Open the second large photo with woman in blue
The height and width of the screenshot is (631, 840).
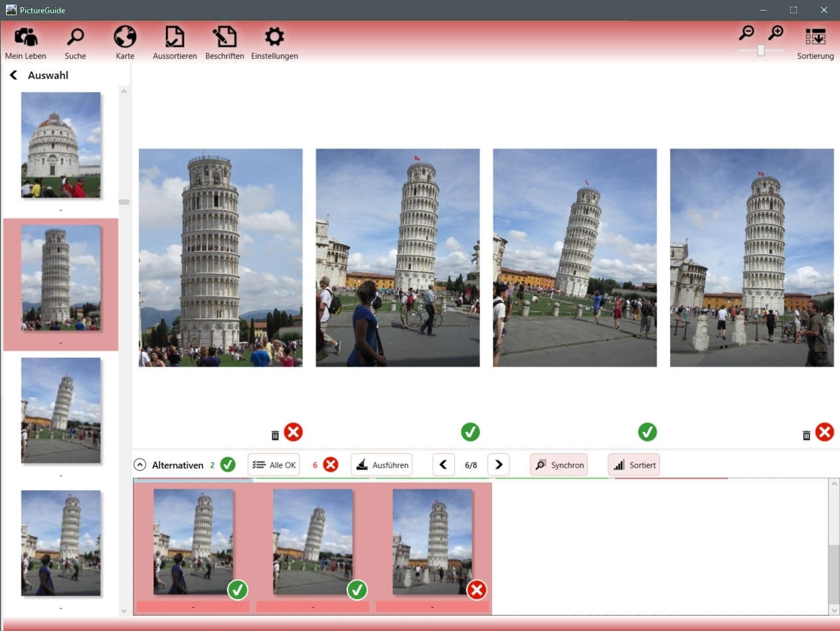(x=398, y=257)
